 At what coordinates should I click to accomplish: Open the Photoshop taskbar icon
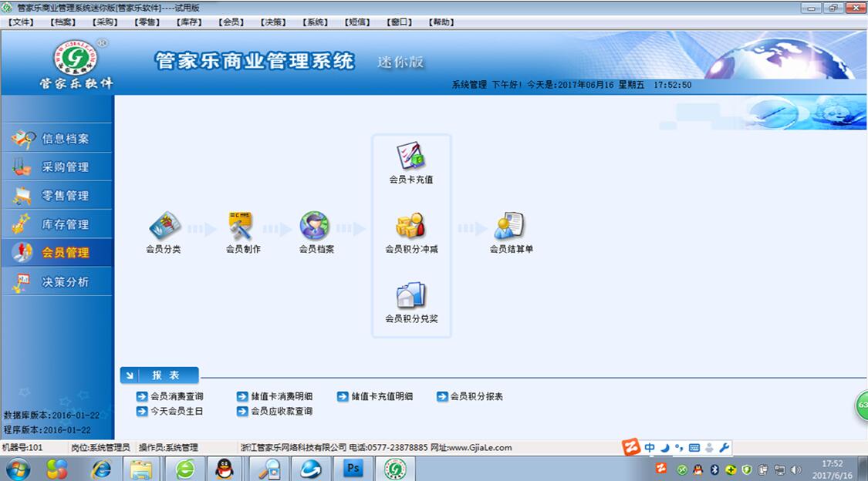click(x=353, y=469)
